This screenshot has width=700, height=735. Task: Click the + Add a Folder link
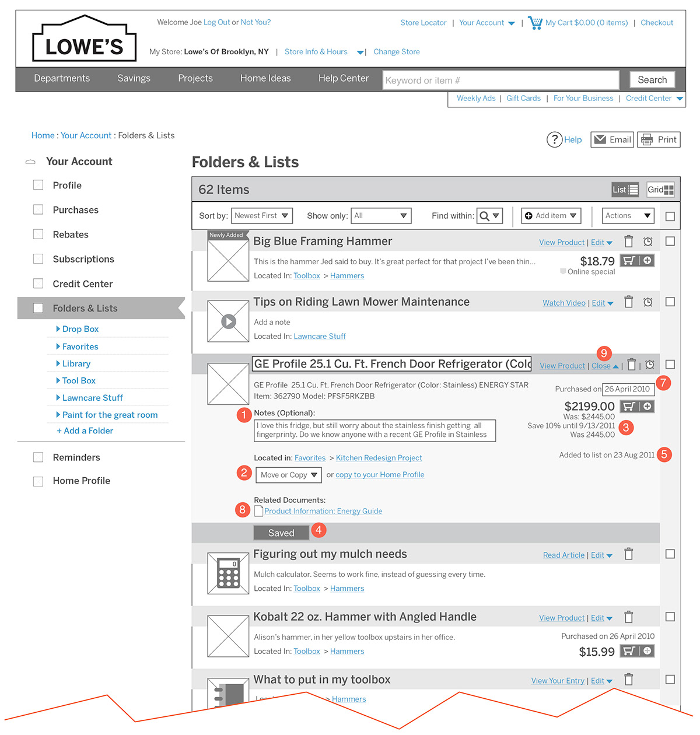(85, 430)
